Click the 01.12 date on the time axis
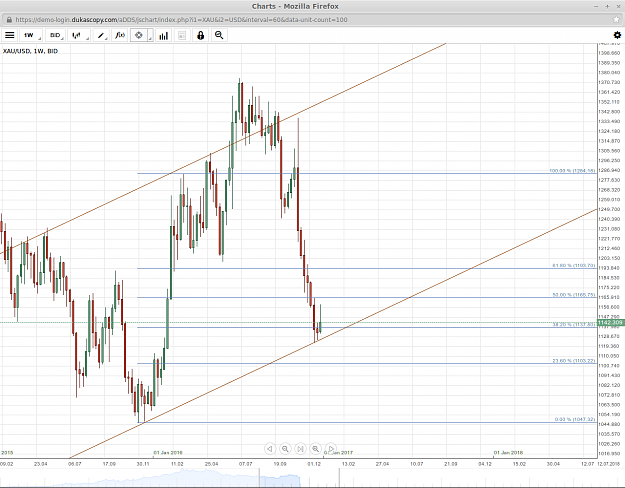The height and width of the screenshot is (488, 625). [x=314, y=464]
